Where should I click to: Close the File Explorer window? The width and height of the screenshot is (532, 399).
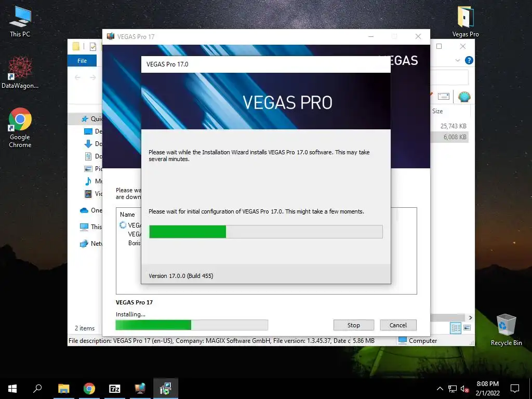[462, 46]
